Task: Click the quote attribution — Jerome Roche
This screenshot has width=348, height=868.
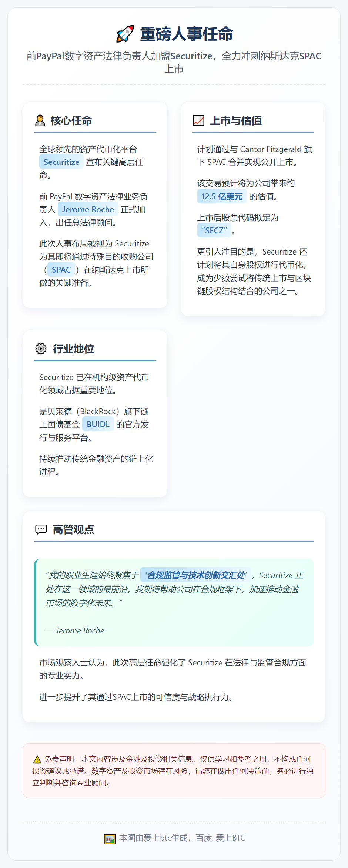Action: (75, 631)
